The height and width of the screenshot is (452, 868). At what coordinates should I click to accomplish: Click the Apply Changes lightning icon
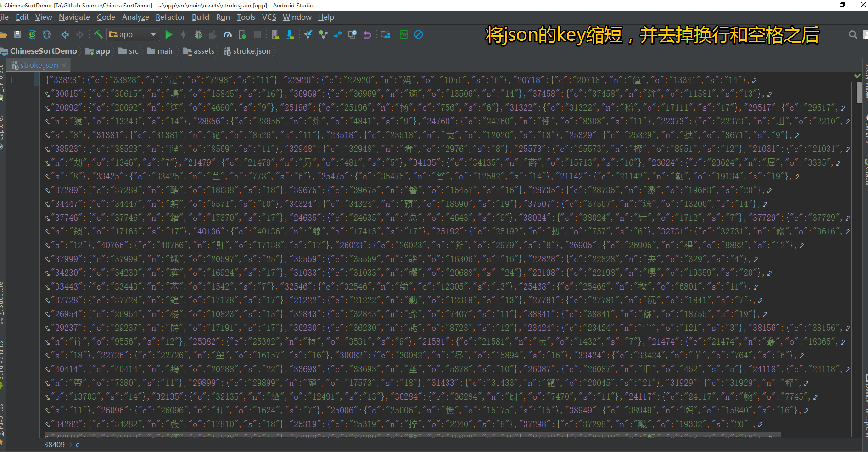click(184, 34)
